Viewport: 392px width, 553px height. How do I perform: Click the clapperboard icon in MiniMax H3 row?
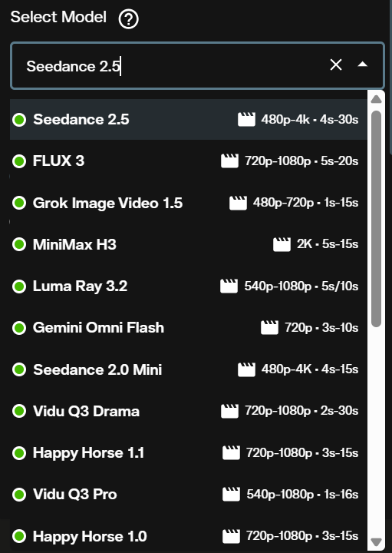[x=282, y=244]
